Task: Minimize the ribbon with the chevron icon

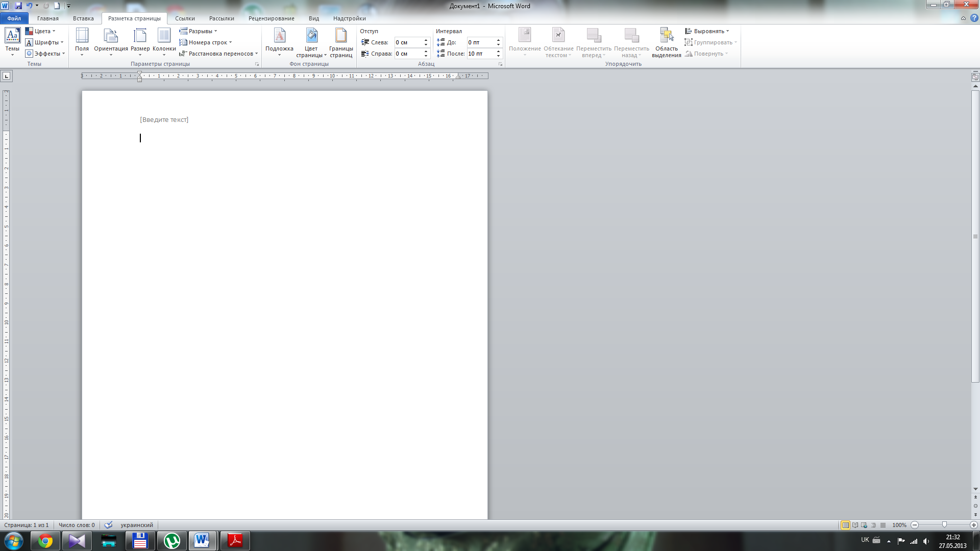Action: [x=963, y=18]
